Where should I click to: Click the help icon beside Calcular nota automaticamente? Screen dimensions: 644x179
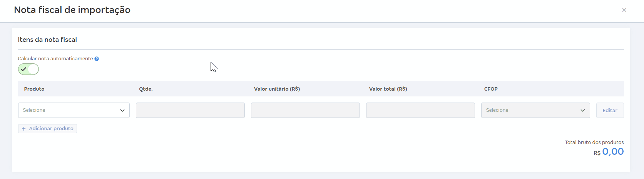[97, 59]
